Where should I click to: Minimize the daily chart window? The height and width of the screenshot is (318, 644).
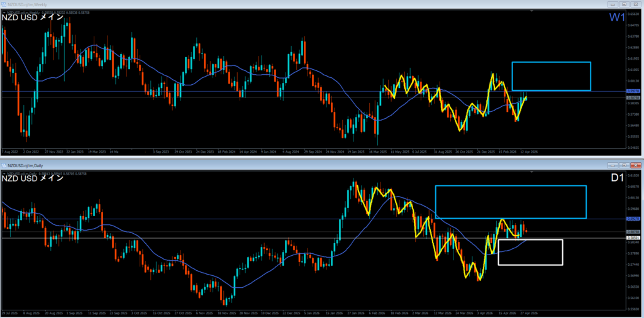pyautogui.click(x=611, y=164)
